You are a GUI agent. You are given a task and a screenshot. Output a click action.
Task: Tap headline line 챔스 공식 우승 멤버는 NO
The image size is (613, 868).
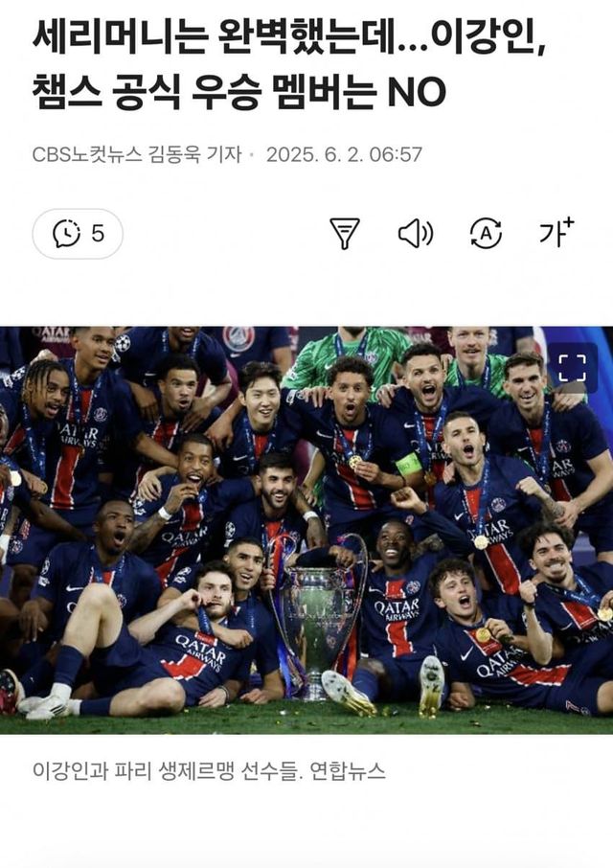(239, 92)
